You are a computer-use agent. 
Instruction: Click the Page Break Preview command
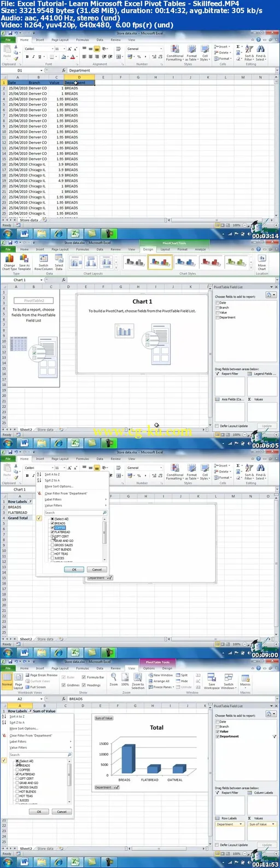point(42,675)
